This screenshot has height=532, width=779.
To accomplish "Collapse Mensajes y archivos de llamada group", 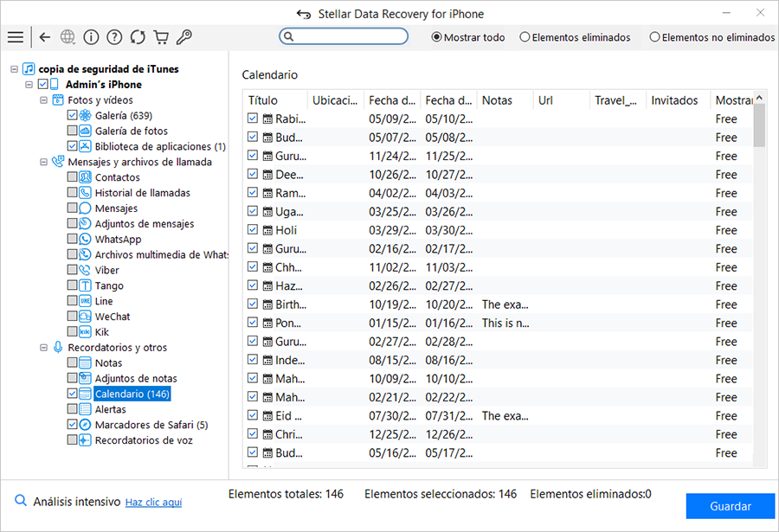I will click(x=44, y=162).
